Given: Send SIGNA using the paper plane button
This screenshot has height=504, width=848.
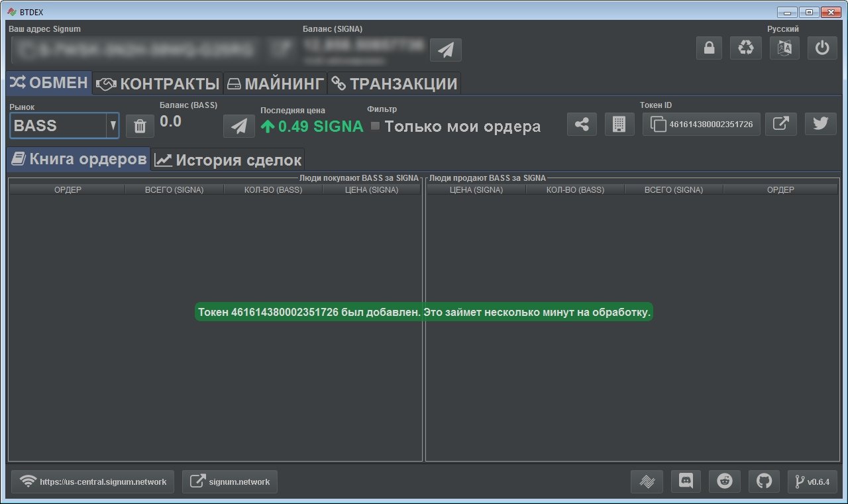Looking at the screenshot, I should (x=446, y=50).
